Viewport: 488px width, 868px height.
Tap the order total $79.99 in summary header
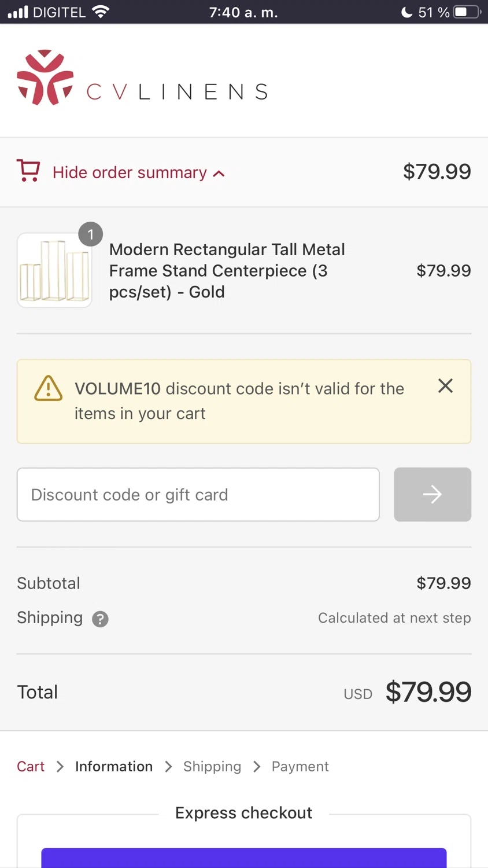coord(437,172)
